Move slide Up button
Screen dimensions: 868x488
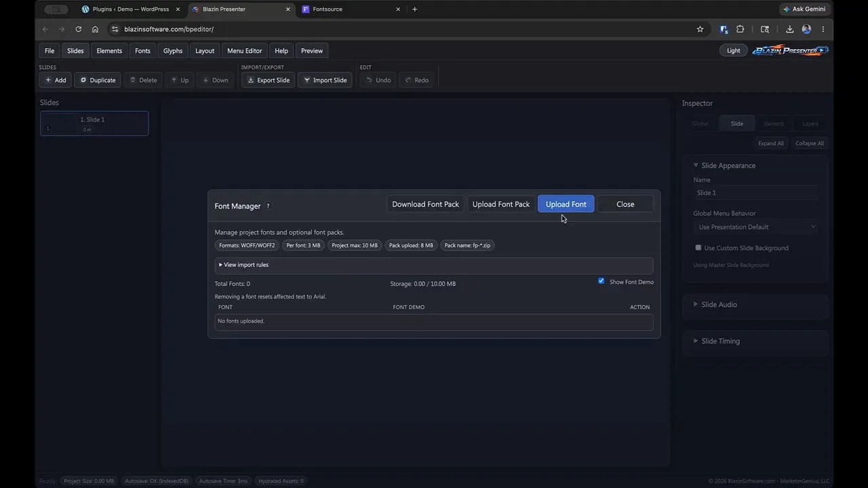point(180,80)
